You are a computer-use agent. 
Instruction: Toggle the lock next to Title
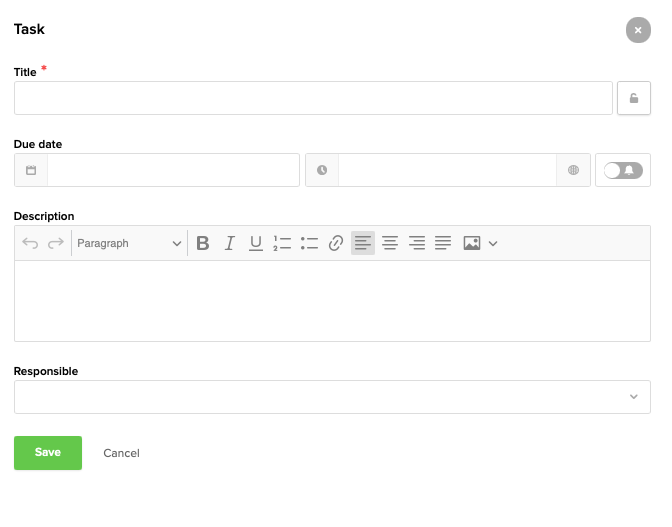pos(634,98)
